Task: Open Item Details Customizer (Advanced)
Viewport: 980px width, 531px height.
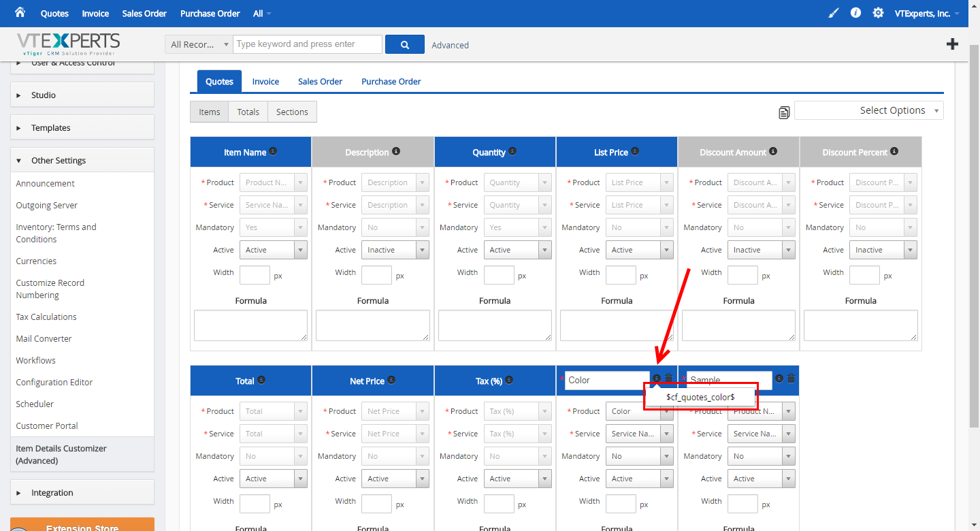Action: pos(82,454)
